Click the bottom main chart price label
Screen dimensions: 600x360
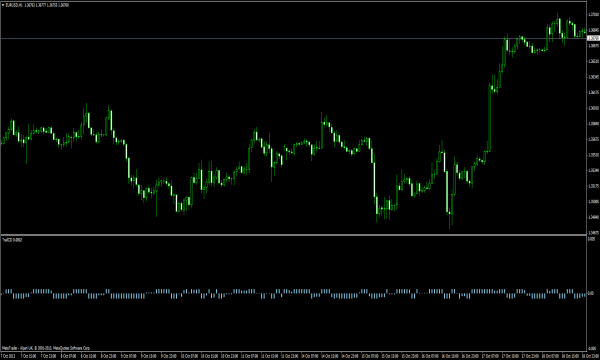(x=593, y=232)
